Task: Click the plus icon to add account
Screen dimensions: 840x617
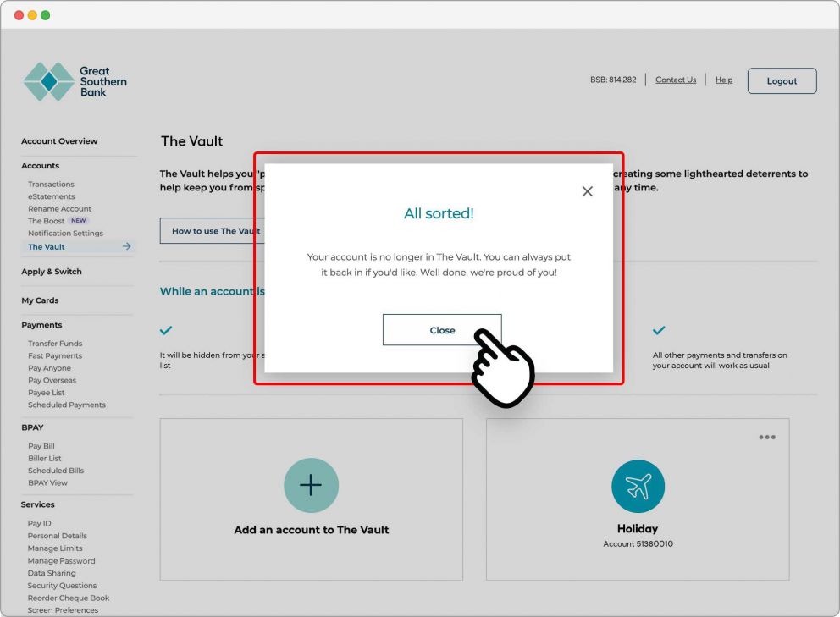Action: pos(312,485)
